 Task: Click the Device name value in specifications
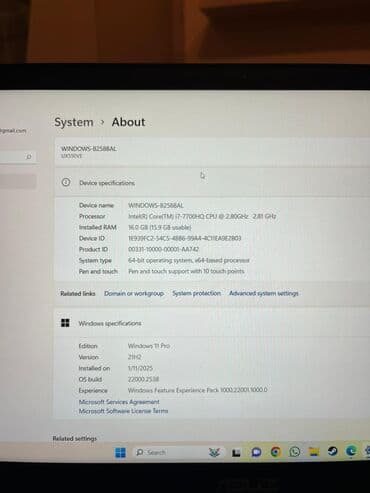[156, 205]
